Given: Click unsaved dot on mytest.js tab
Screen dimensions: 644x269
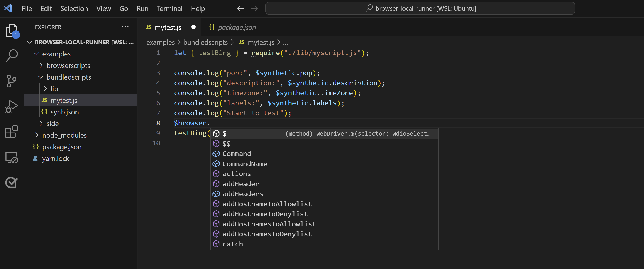Looking at the screenshot, I should coord(193,27).
